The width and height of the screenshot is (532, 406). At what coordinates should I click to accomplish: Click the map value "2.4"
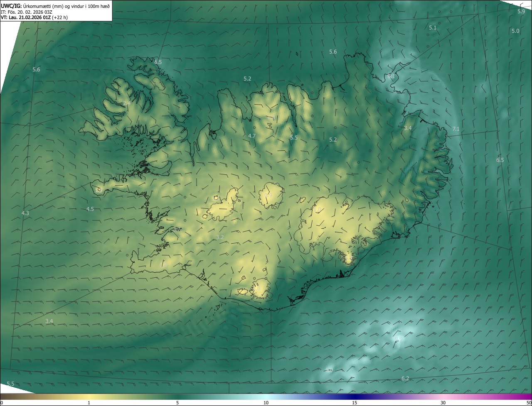[127, 103]
